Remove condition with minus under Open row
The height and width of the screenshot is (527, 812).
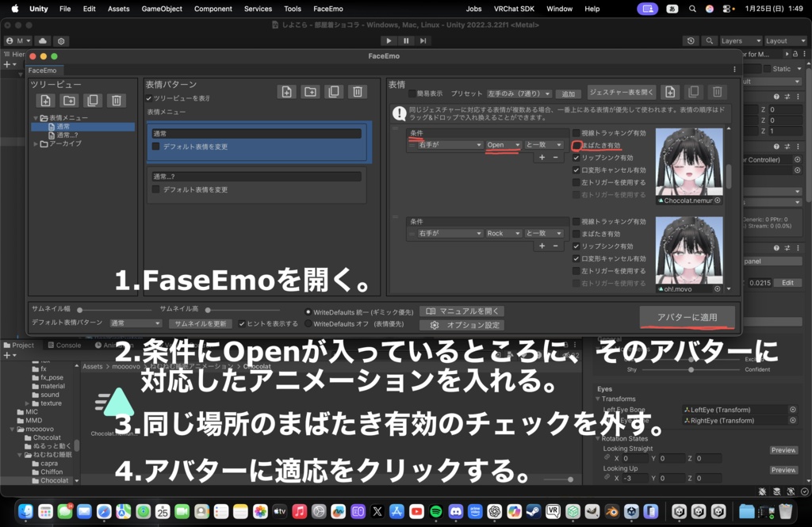(556, 158)
